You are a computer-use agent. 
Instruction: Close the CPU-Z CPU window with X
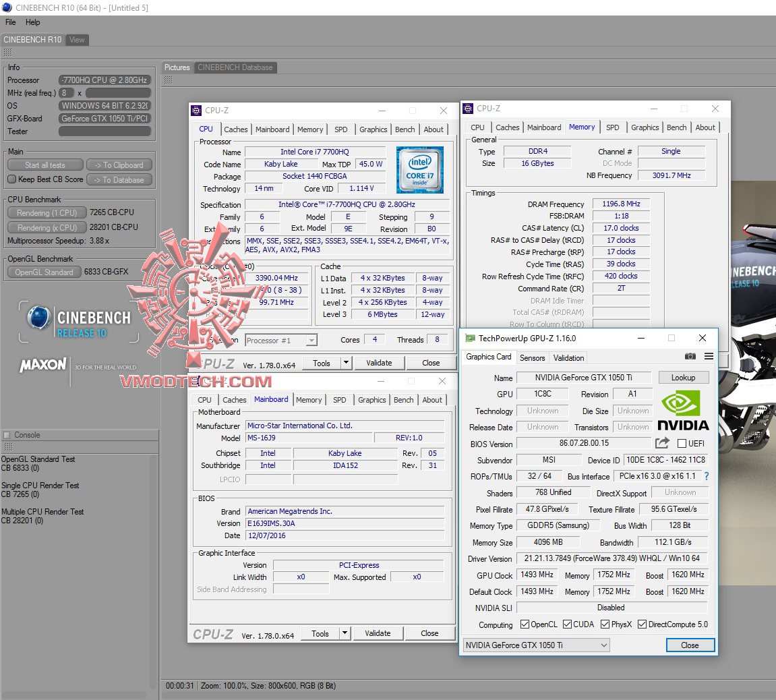tap(444, 111)
